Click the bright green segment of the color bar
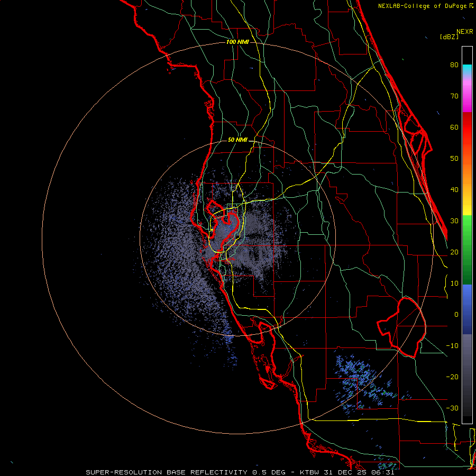This screenshot has width=476, height=476. point(467,225)
